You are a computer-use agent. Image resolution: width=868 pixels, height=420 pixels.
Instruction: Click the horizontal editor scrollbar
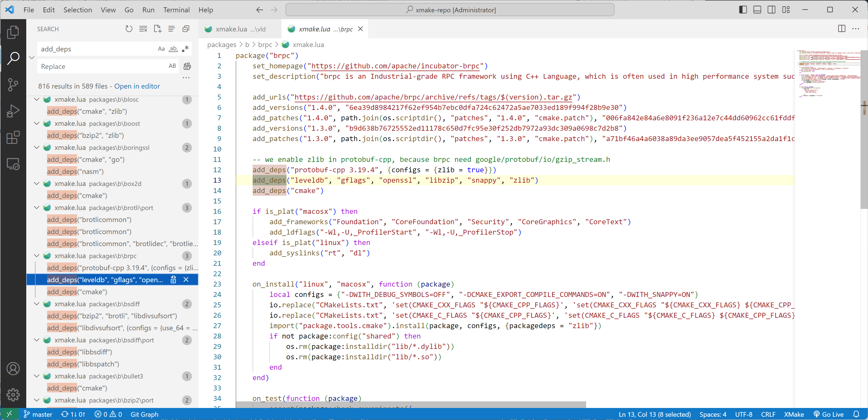point(411,404)
